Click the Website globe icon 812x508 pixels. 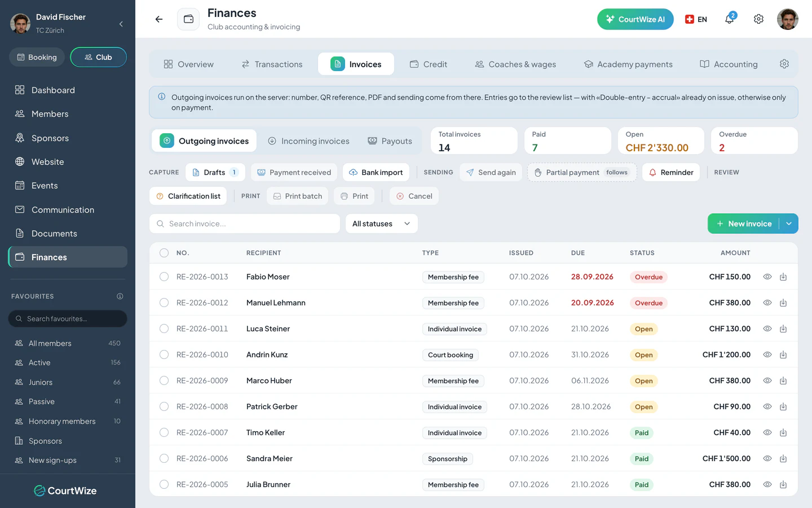click(20, 161)
